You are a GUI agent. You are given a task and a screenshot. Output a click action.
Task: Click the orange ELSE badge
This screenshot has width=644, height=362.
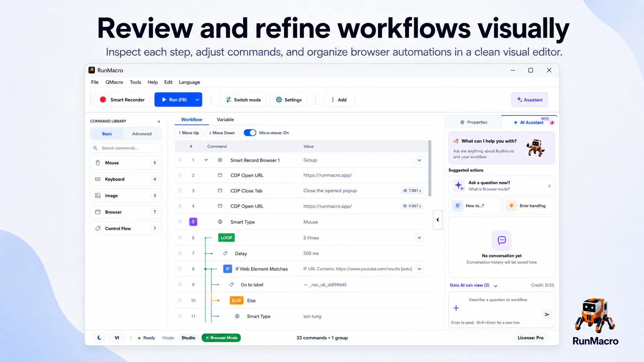coord(236,300)
